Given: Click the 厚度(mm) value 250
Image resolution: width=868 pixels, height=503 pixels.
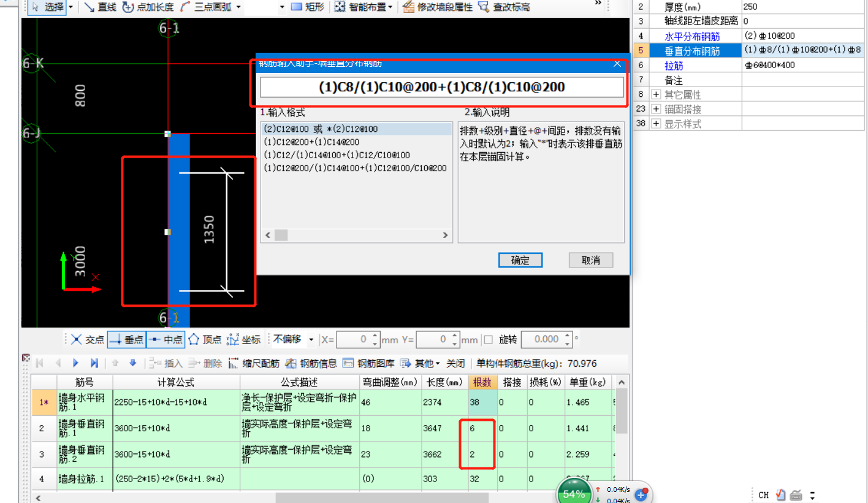Looking at the screenshot, I should (804, 7).
